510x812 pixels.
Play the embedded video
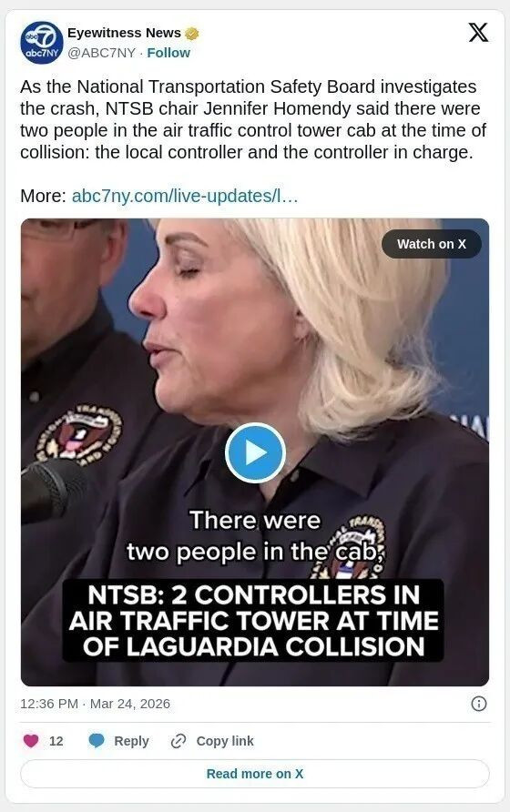coord(255,452)
